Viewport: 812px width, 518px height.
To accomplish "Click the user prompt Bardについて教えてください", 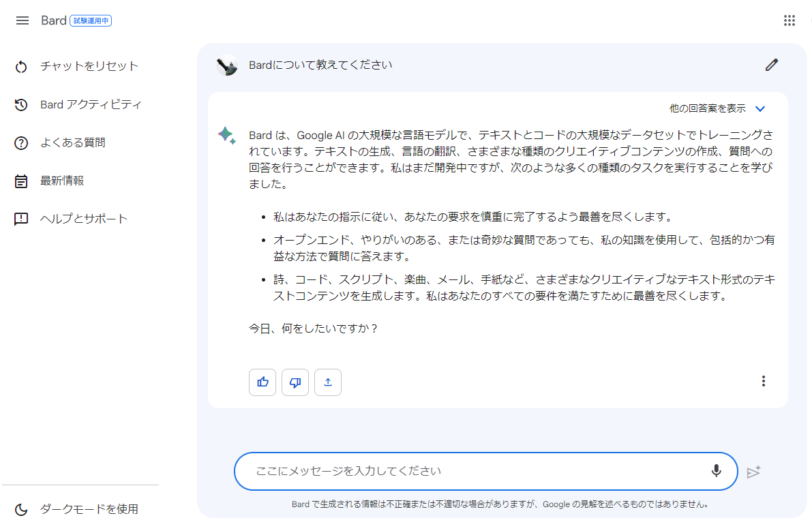I will (320, 65).
